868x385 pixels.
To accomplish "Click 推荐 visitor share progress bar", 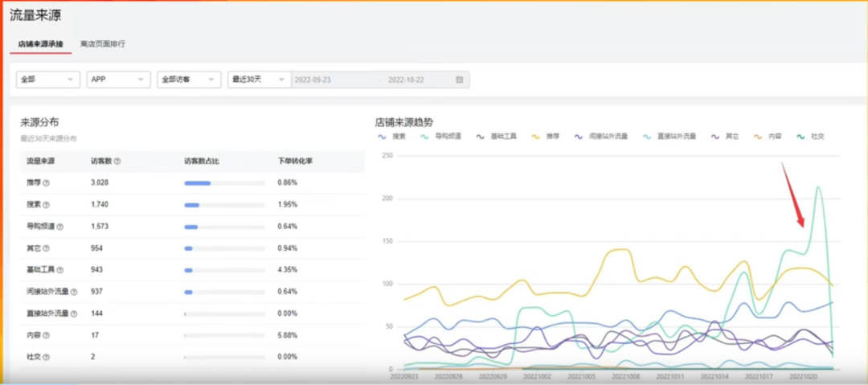I will coord(224,183).
